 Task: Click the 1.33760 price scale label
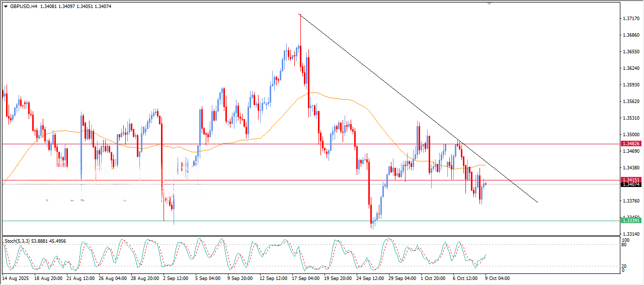pos(630,201)
